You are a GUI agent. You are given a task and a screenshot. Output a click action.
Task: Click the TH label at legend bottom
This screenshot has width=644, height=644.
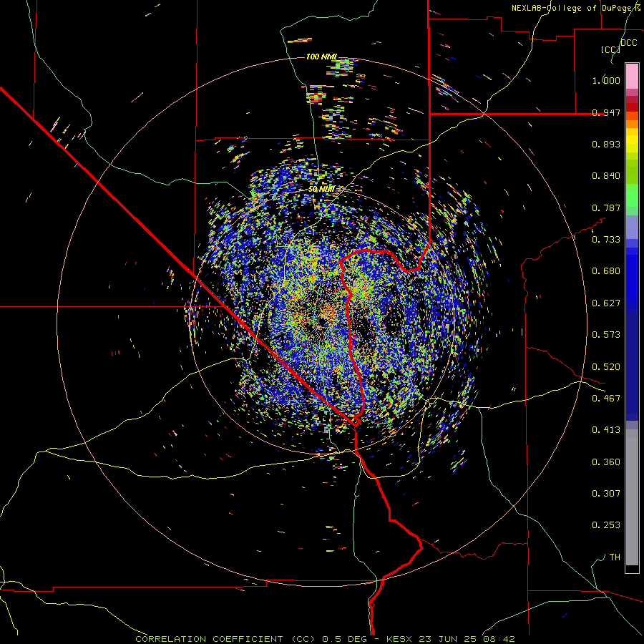tap(615, 557)
